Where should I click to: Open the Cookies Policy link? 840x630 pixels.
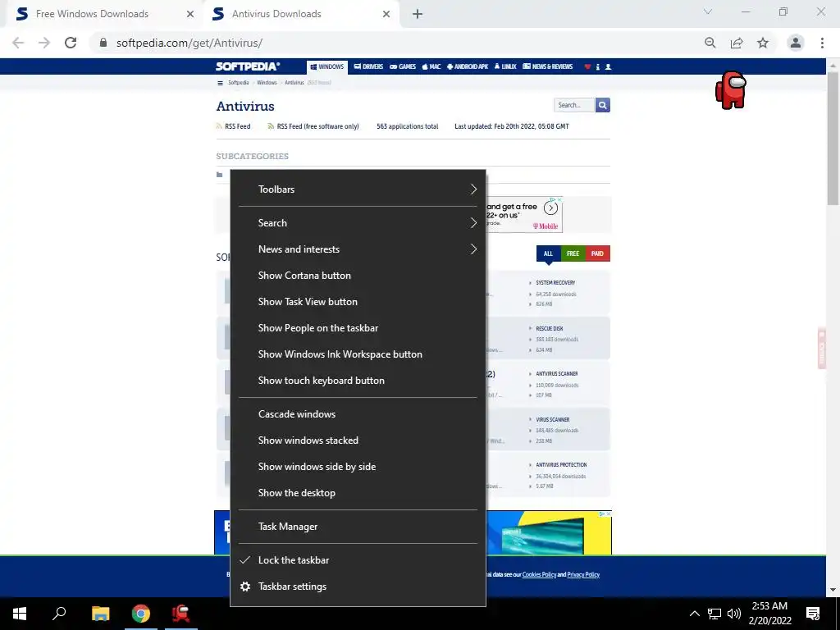(539, 575)
